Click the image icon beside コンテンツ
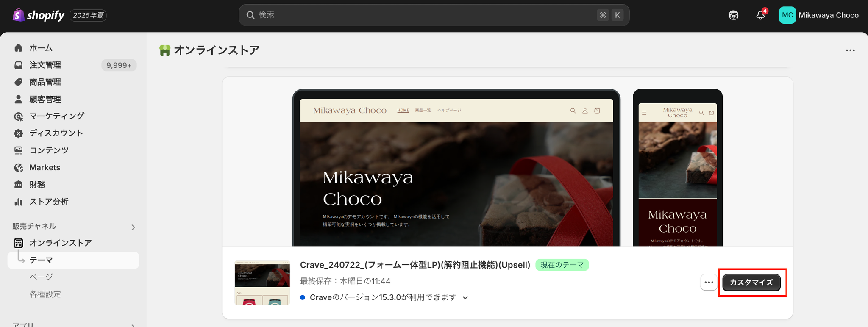This screenshot has height=327, width=868. point(18,150)
